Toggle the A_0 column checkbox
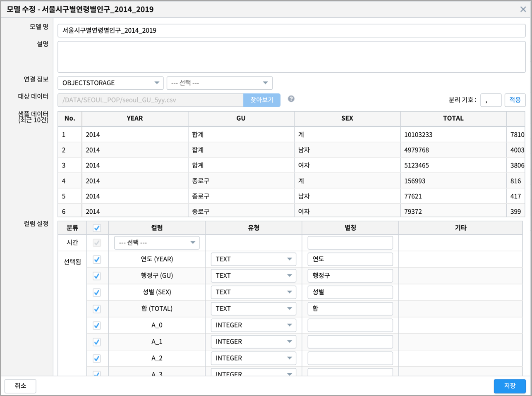The height and width of the screenshot is (396, 532). pyautogui.click(x=97, y=325)
